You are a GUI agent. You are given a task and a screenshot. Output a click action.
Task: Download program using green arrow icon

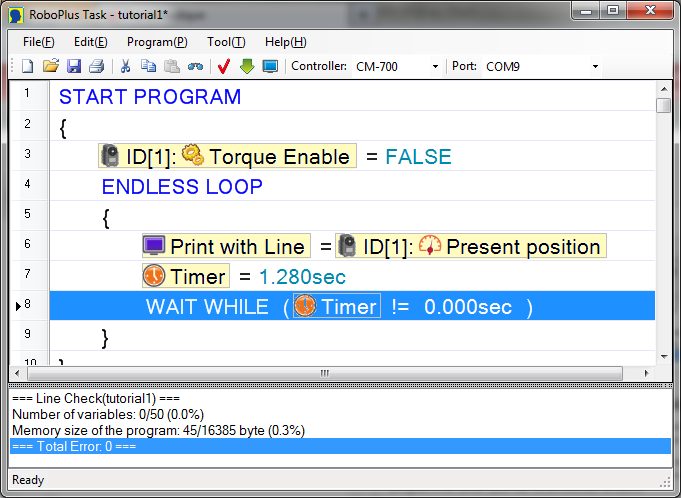247,67
